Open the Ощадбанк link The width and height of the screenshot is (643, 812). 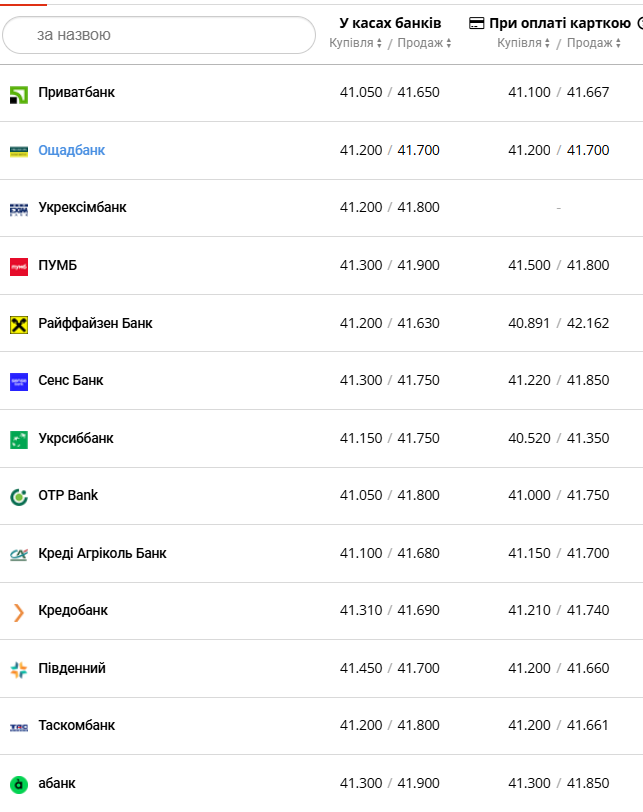[x=71, y=150]
